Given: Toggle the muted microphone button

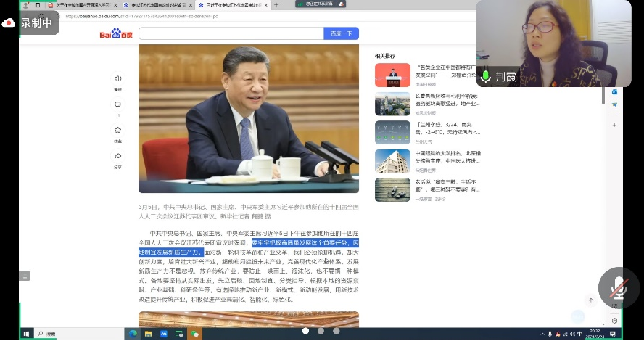Looking at the screenshot, I should (x=619, y=287).
